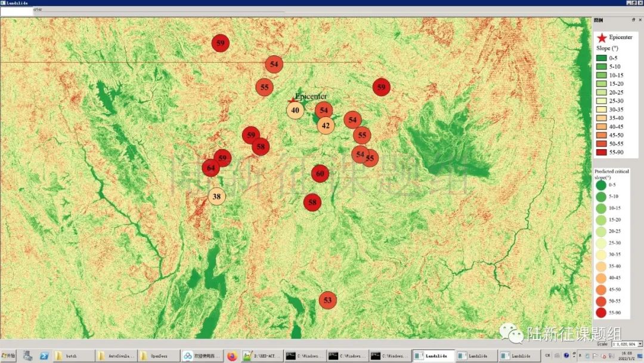Image resolution: width=644 pixels, height=363 pixels.
Task: Click the 0-5 slope legend color swatch
Action: pos(601,58)
